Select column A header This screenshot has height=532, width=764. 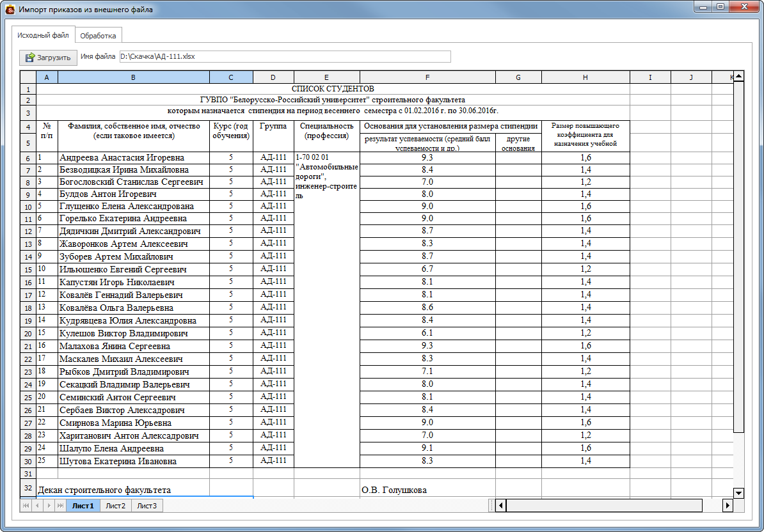click(x=47, y=77)
